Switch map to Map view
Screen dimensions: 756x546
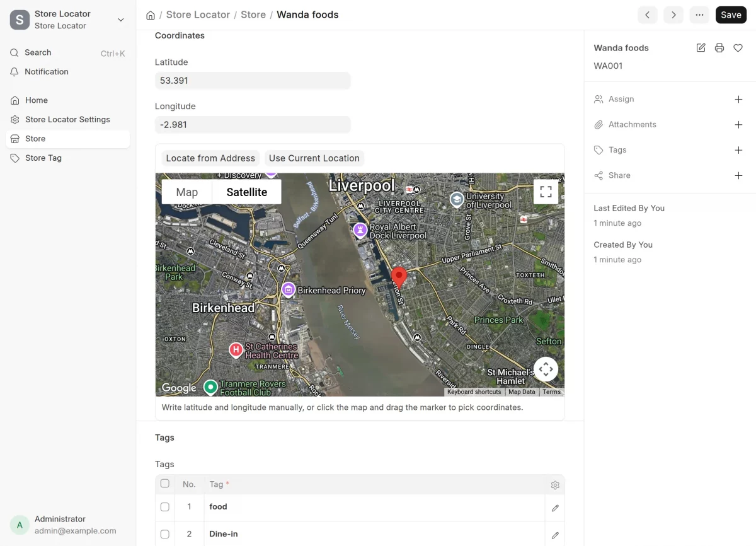[x=187, y=192]
